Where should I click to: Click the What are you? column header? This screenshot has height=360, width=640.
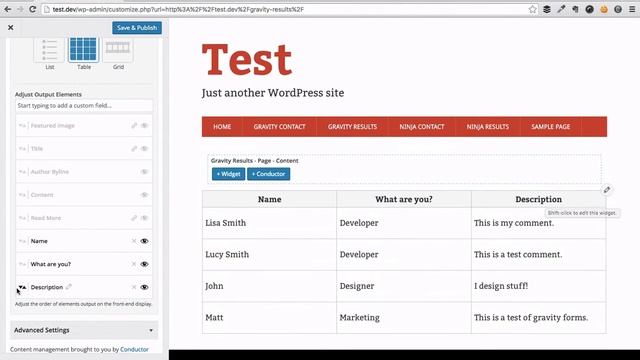404,199
